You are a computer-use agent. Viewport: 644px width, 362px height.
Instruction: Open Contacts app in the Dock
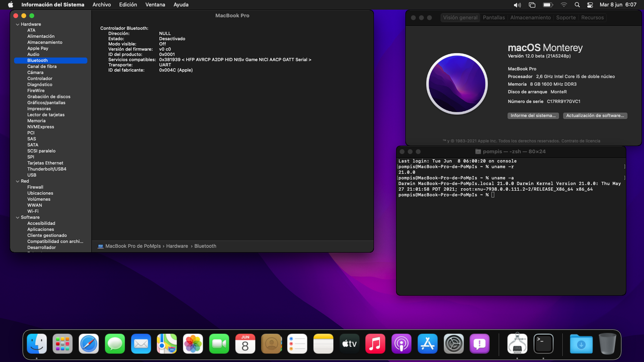pos(272,344)
